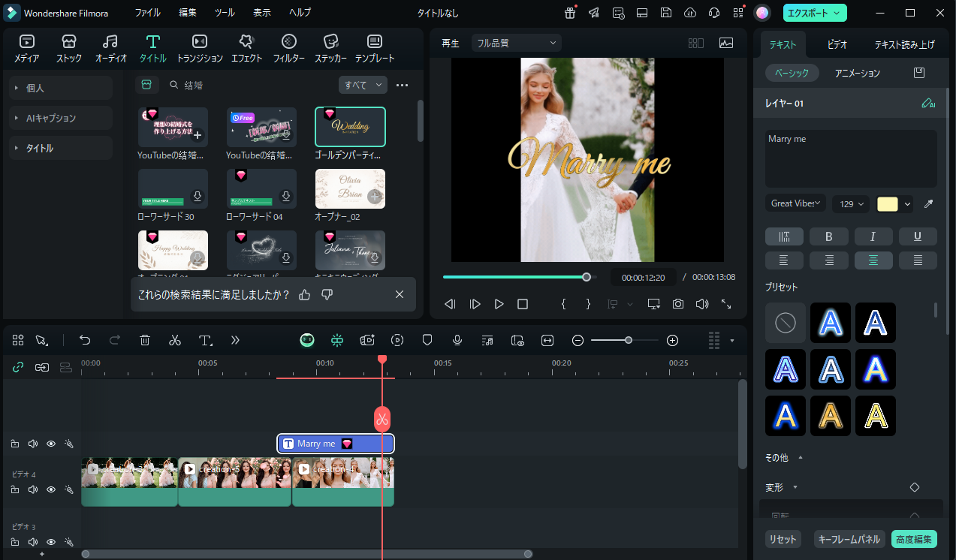Toggle underline text formatting
Image resolution: width=956 pixels, height=560 pixels.
(918, 236)
